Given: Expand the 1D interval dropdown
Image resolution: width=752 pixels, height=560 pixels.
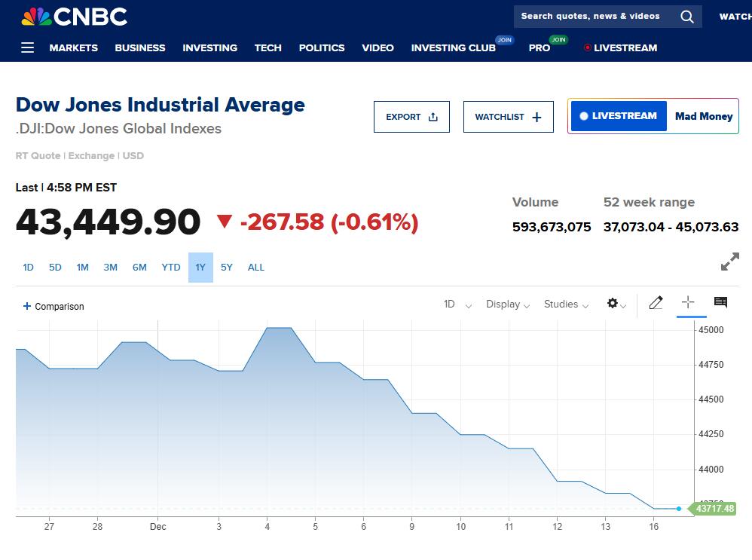Looking at the screenshot, I should click(457, 304).
